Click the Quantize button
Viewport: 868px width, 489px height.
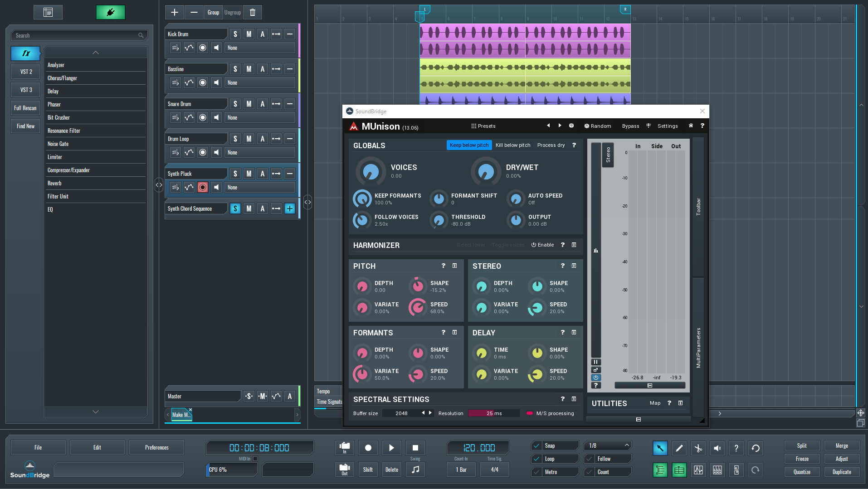coord(802,472)
